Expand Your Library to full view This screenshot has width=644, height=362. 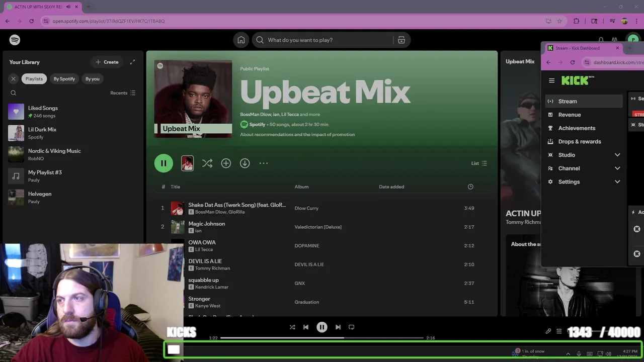132,62
